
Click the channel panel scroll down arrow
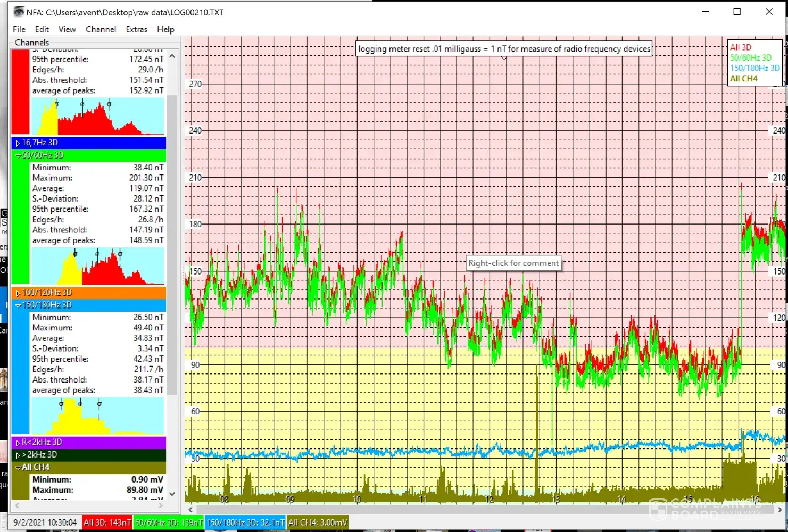(x=172, y=494)
